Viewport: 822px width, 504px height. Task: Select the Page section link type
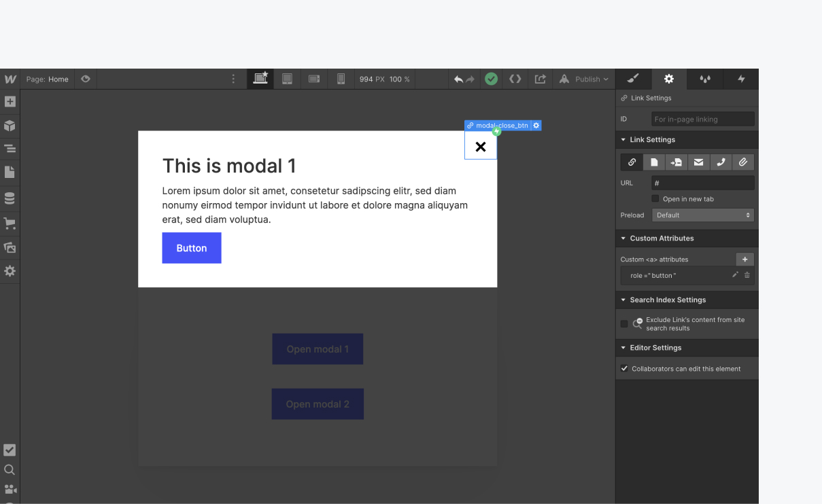click(677, 162)
